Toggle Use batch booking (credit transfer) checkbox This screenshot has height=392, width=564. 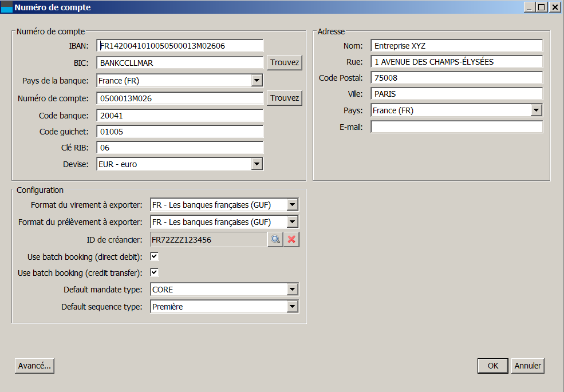[155, 273]
